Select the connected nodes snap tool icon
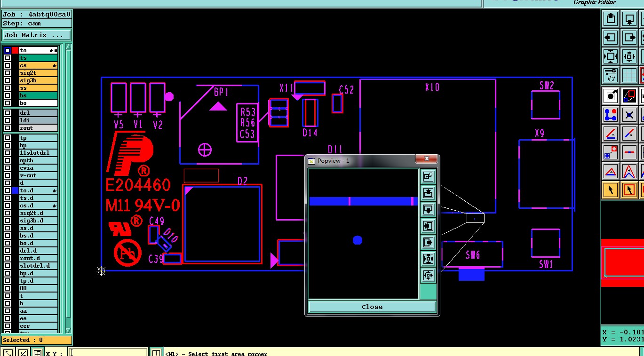 pyautogui.click(x=611, y=114)
